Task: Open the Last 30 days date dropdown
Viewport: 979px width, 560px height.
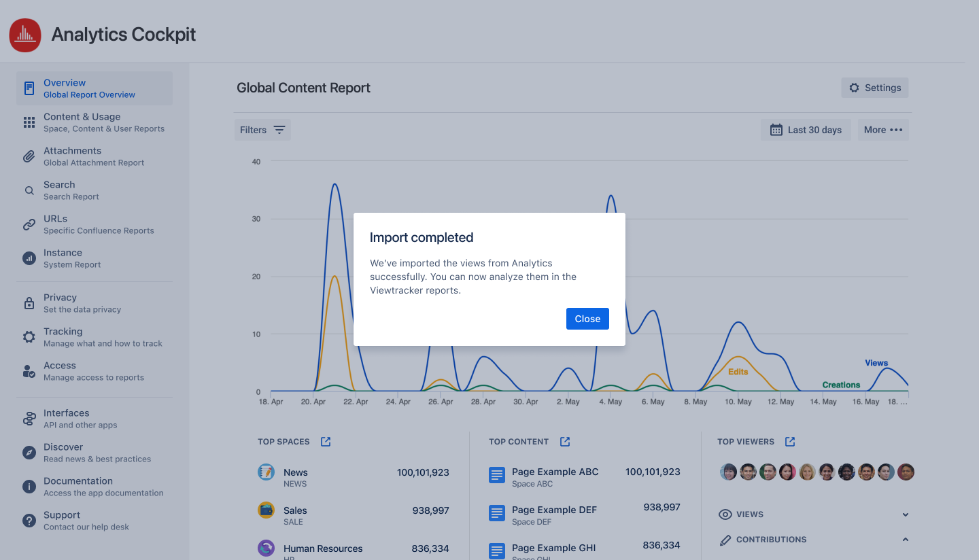Action: coord(806,130)
